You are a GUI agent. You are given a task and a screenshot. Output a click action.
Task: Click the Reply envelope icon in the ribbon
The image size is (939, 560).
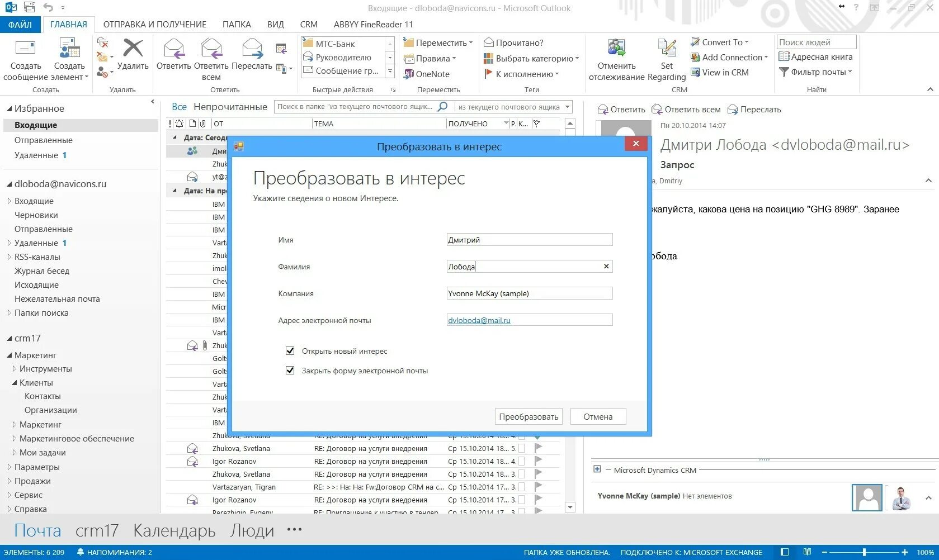[x=173, y=49]
